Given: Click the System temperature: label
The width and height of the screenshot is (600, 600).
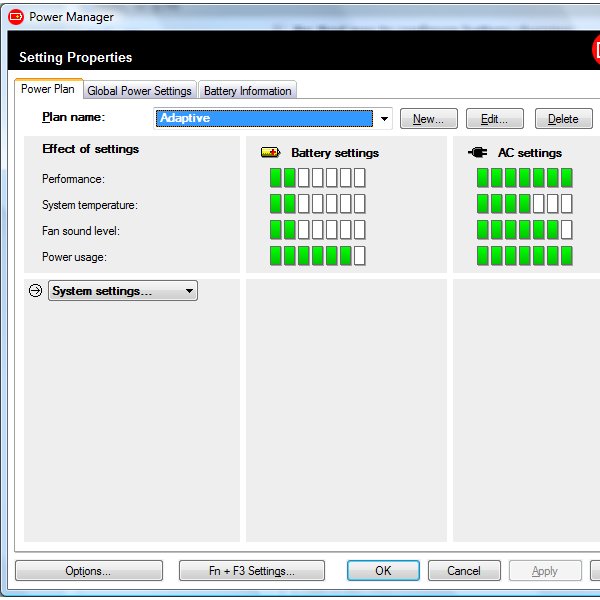Looking at the screenshot, I should [90, 205].
